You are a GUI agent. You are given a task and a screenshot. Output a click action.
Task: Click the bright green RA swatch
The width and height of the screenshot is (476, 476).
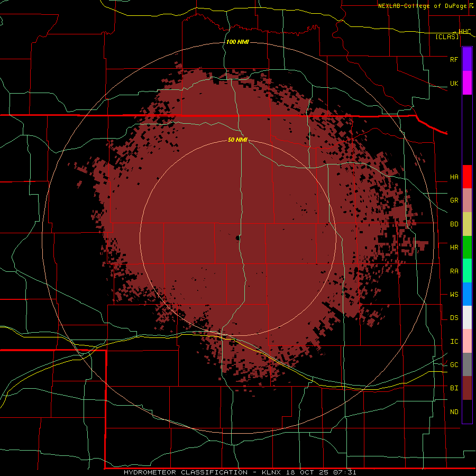click(x=467, y=271)
